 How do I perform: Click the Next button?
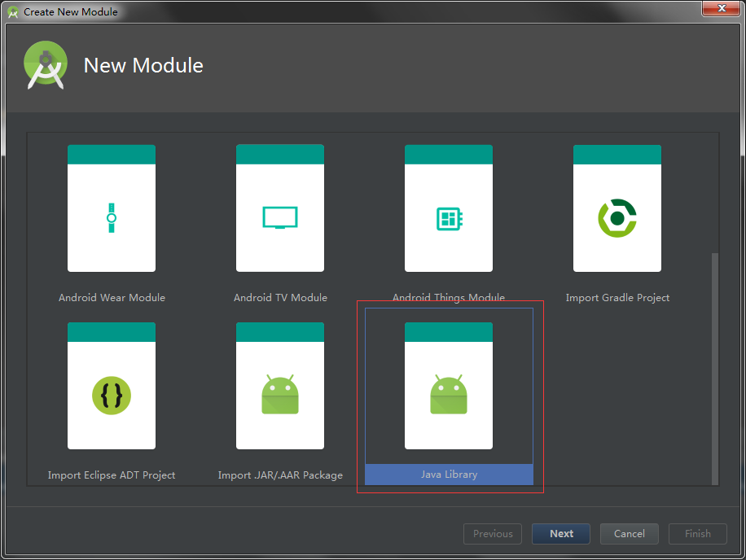[561, 534]
